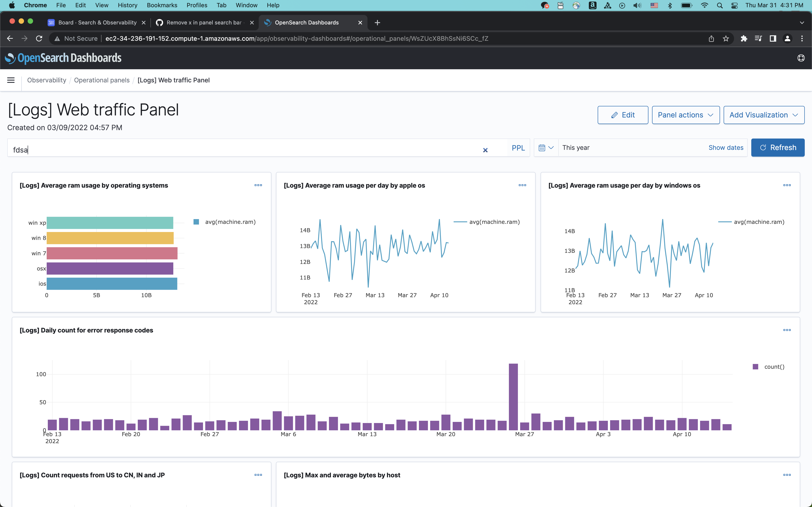Viewport: 812px width, 507px height.
Task: Open the calendar quick date menu
Action: 546,148
